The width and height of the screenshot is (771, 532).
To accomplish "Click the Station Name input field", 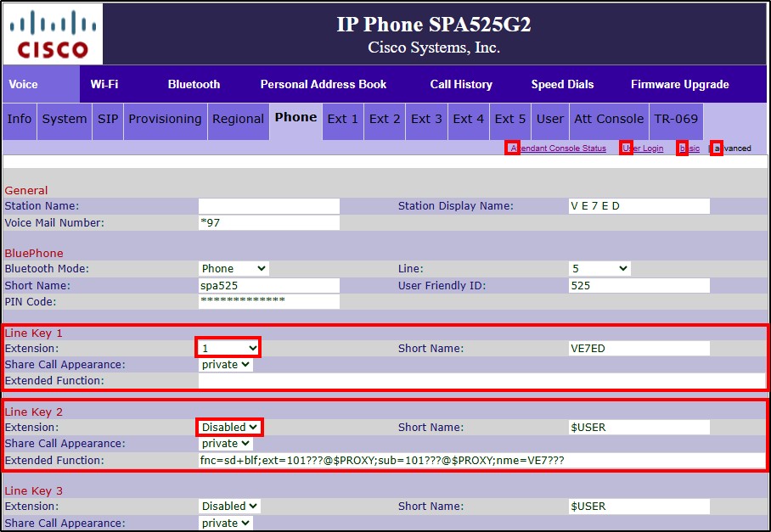I will [x=269, y=206].
